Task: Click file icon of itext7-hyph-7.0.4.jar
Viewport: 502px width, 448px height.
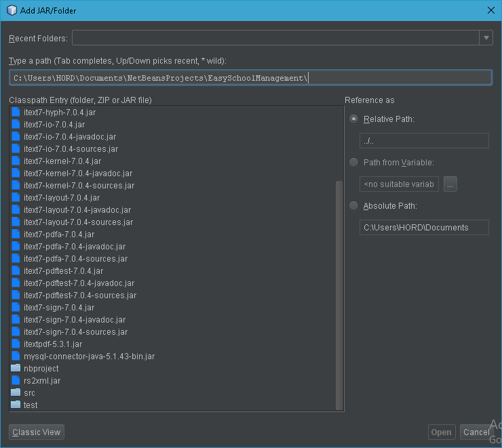Action: 16,112
